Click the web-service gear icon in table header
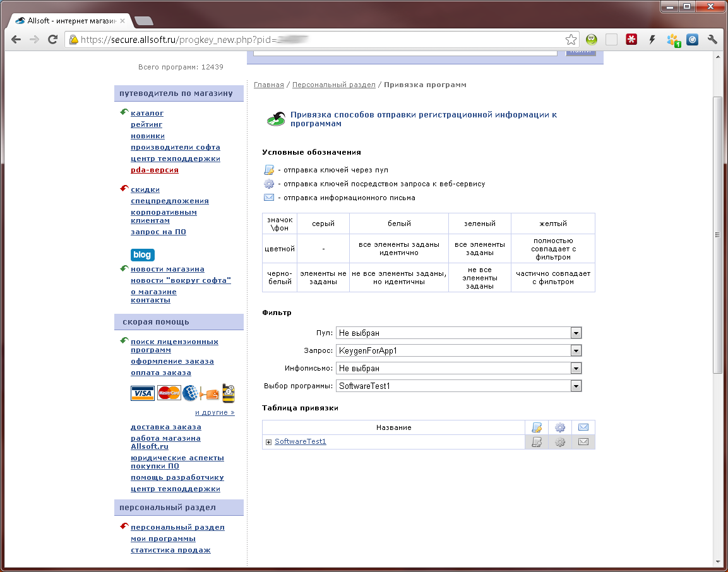Screen dimensions: 728x572 point(560,427)
